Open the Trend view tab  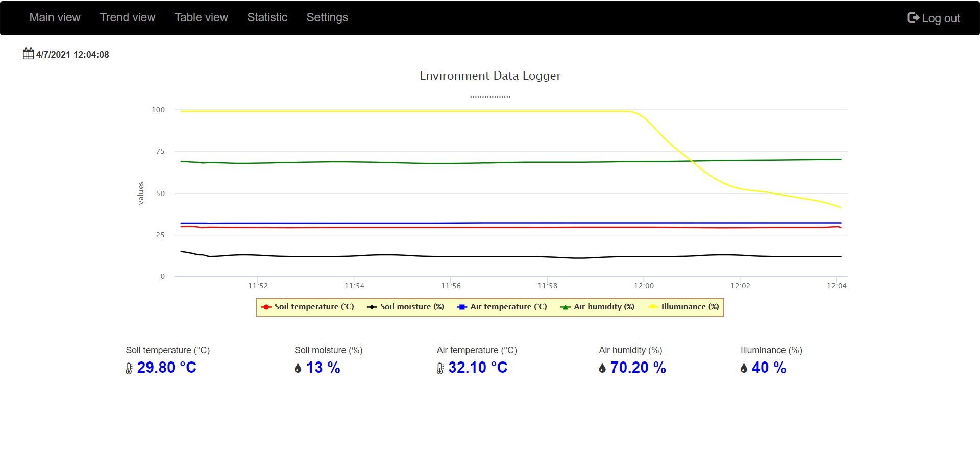(127, 17)
